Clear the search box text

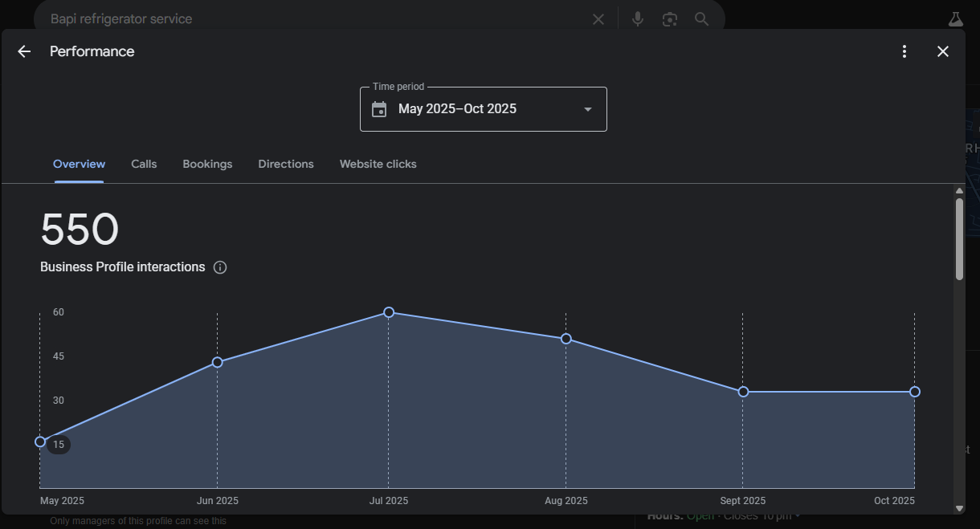[598, 19]
